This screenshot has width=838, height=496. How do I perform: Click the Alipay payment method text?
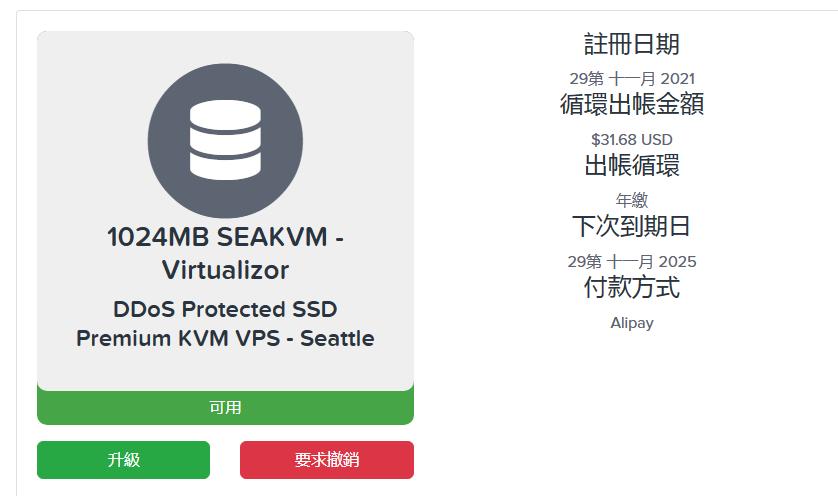(x=632, y=323)
